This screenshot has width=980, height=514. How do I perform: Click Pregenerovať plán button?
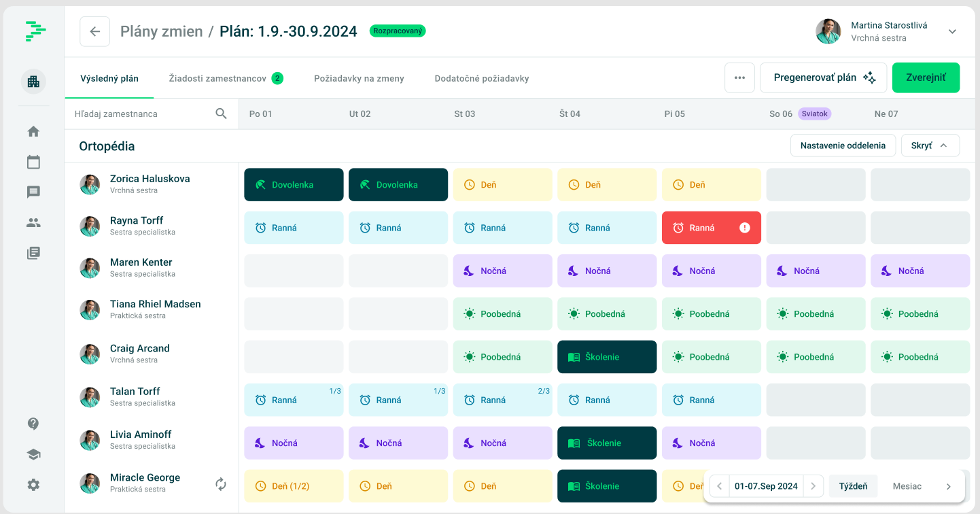(823, 78)
